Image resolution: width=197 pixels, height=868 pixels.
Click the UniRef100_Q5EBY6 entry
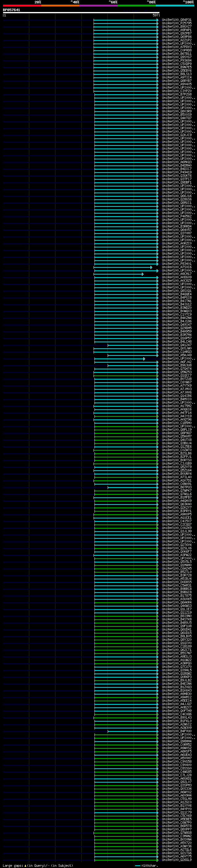(x=176, y=71)
